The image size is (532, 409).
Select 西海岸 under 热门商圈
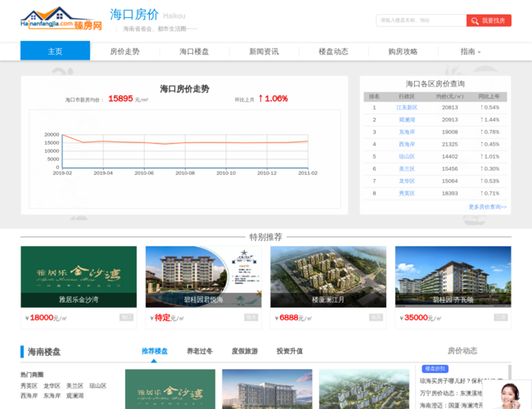pyautogui.click(x=29, y=396)
